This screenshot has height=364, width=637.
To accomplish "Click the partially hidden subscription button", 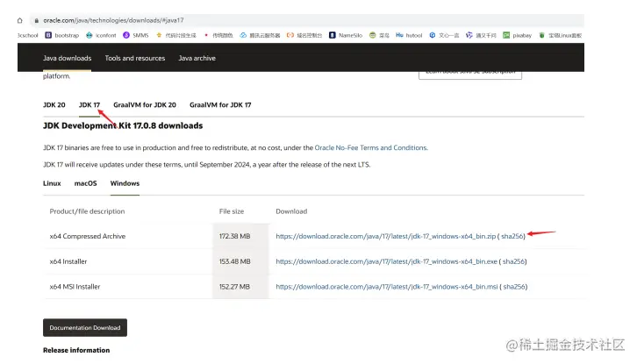I will (470, 75).
